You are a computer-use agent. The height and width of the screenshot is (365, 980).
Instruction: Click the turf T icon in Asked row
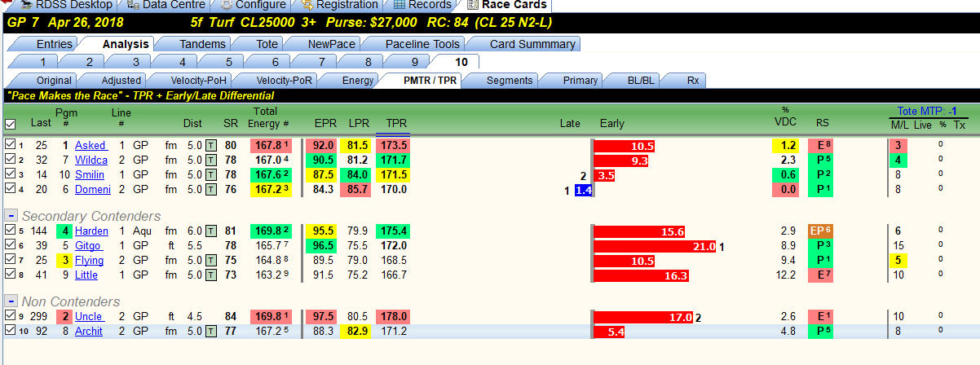tap(211, 145)
